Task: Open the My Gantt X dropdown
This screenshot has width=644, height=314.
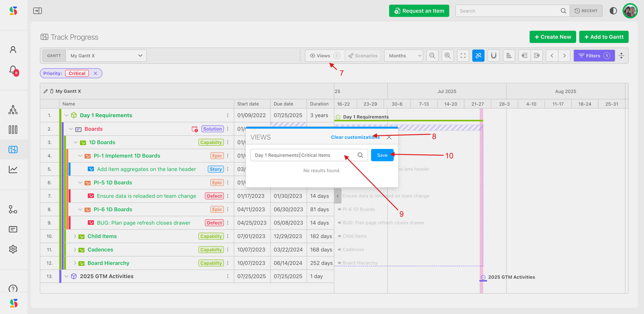Action: coord(106,56)
